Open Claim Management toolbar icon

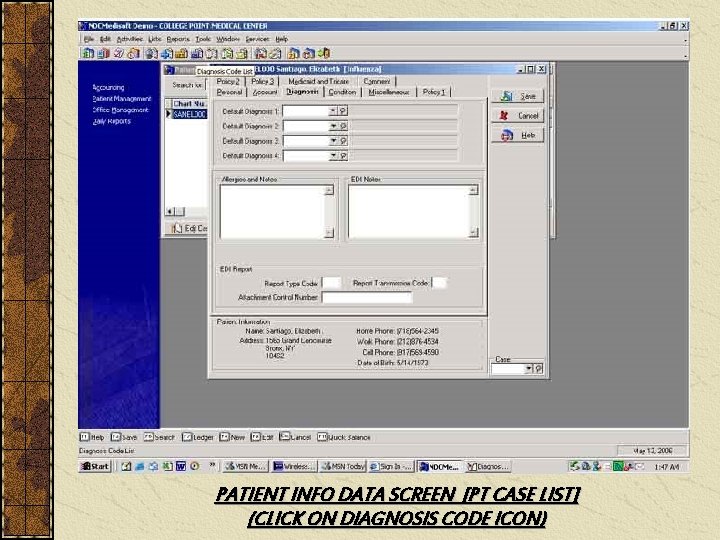pos(103,54)
